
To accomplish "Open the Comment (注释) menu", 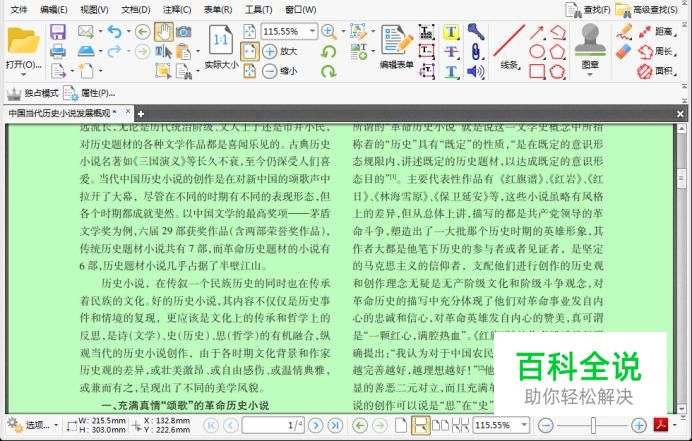I will [x=177, y=9].
